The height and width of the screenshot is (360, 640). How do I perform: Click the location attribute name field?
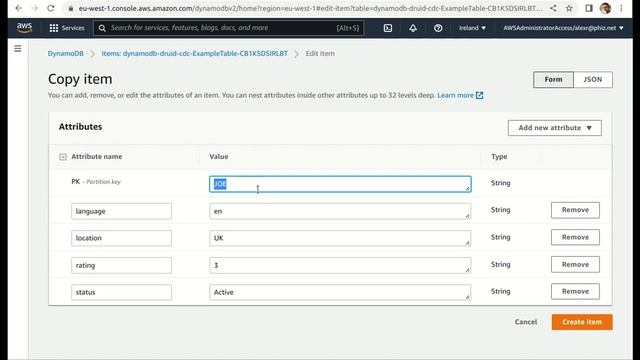121,238
